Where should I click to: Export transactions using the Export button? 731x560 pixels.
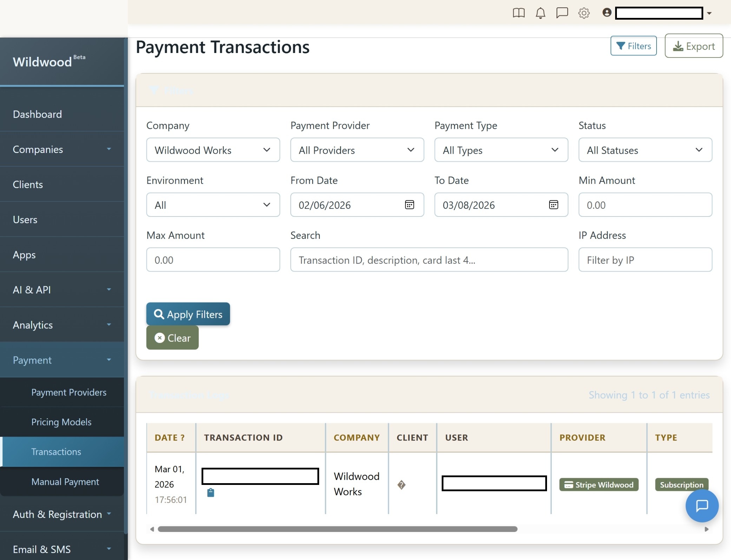[x=694, y=46]
